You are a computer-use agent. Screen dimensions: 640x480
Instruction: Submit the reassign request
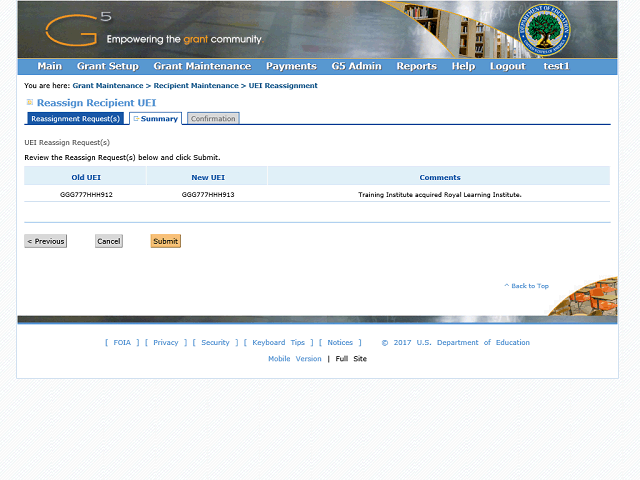[x=165, y=241]
